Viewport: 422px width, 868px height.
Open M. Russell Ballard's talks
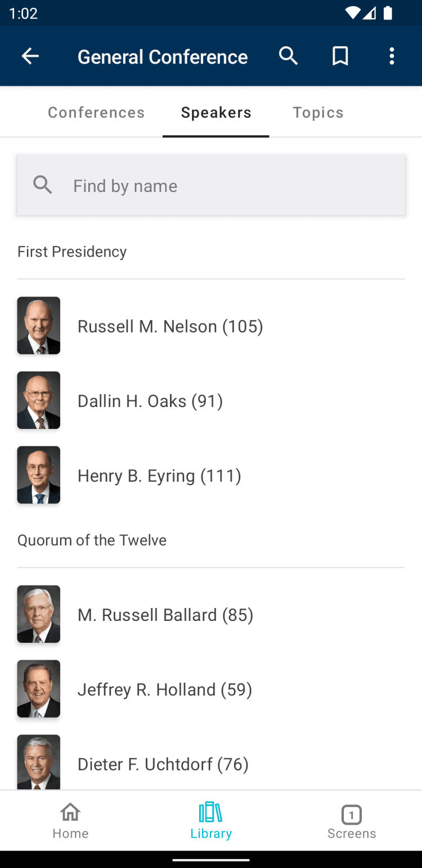point(165,615)
